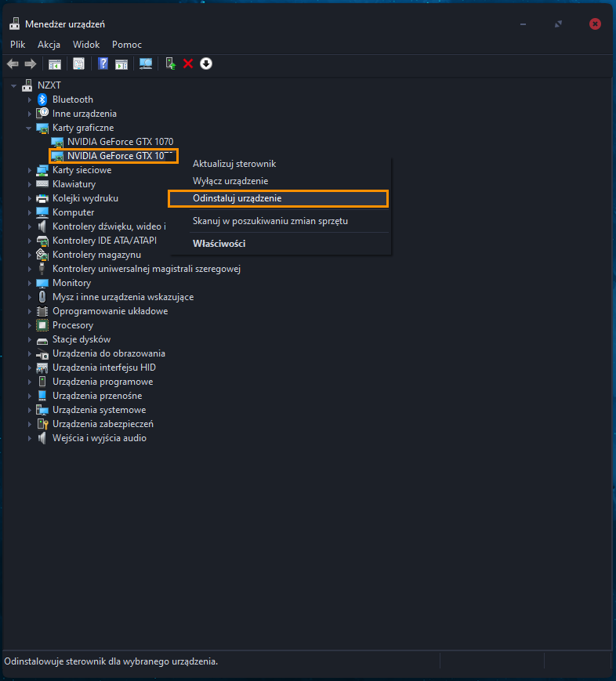The width and height of the screenshot is (616, 681).
Task: Select the Kontrolery dźwięku, wideo row
Action: (109, 226)
